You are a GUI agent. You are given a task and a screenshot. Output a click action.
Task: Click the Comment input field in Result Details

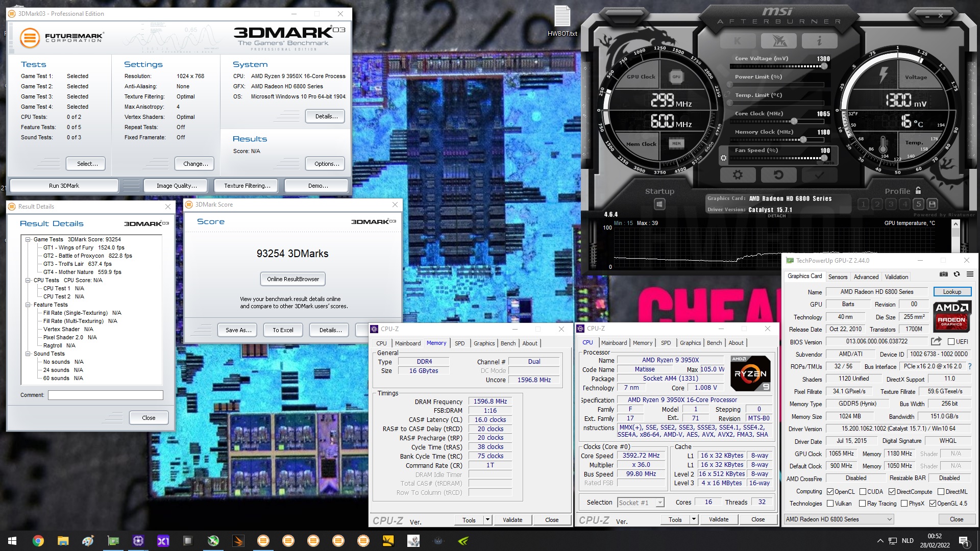coord(106,395)
